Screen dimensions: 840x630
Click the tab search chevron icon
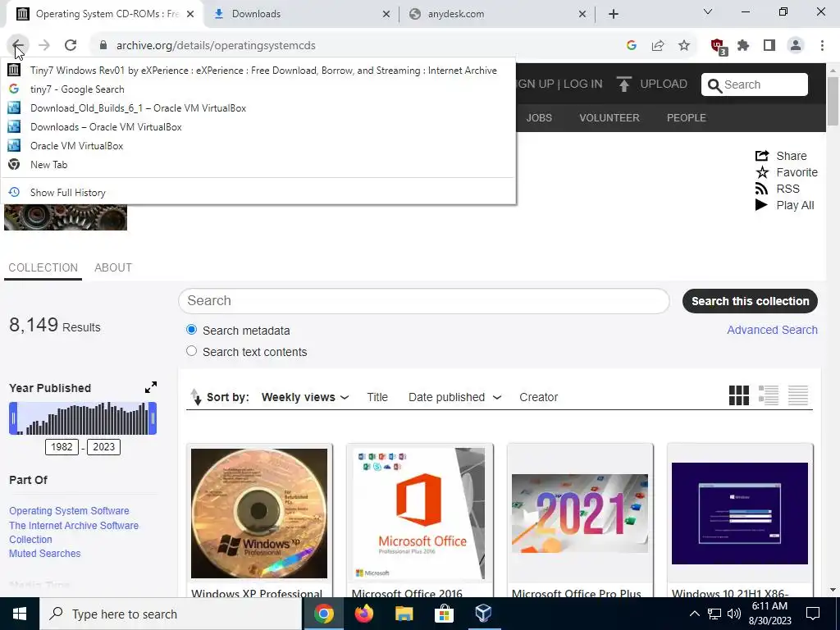[x=708, y=11]
